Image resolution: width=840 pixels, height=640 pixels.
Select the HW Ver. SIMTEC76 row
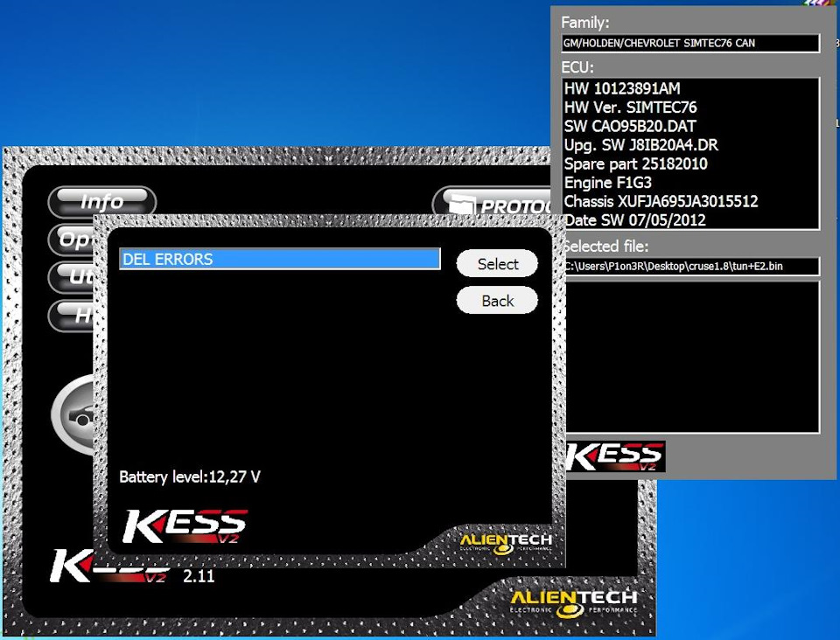pyautogui.click(x=690, y=108)
